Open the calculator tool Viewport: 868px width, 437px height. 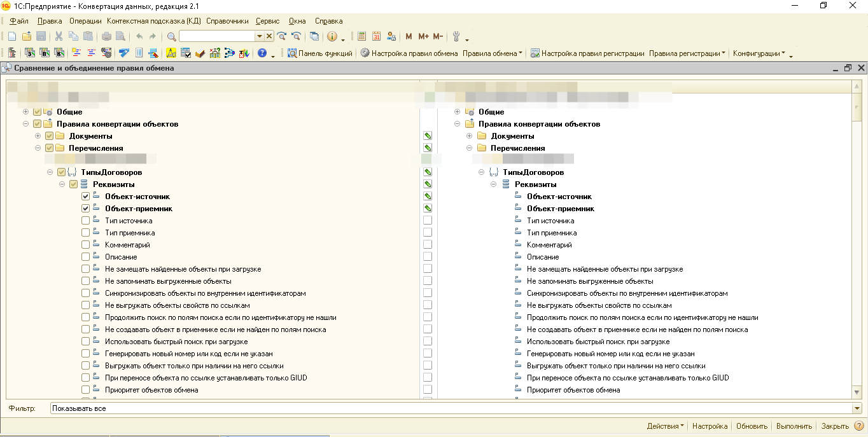[x=362, y=36]
